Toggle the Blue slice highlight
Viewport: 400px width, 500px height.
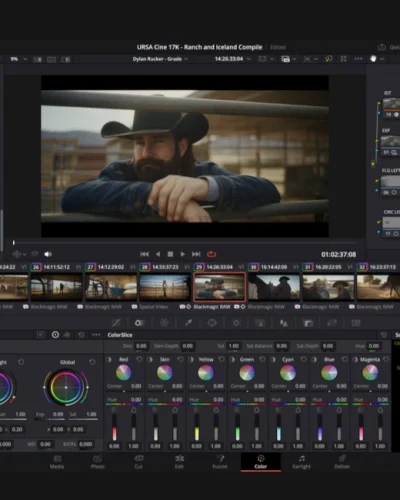point(314,359)
